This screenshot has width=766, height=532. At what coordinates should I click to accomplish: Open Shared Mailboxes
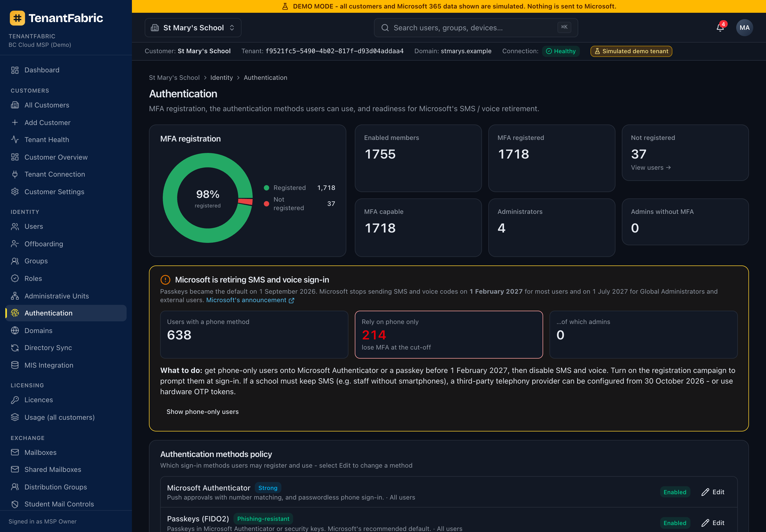click(66, 469)
